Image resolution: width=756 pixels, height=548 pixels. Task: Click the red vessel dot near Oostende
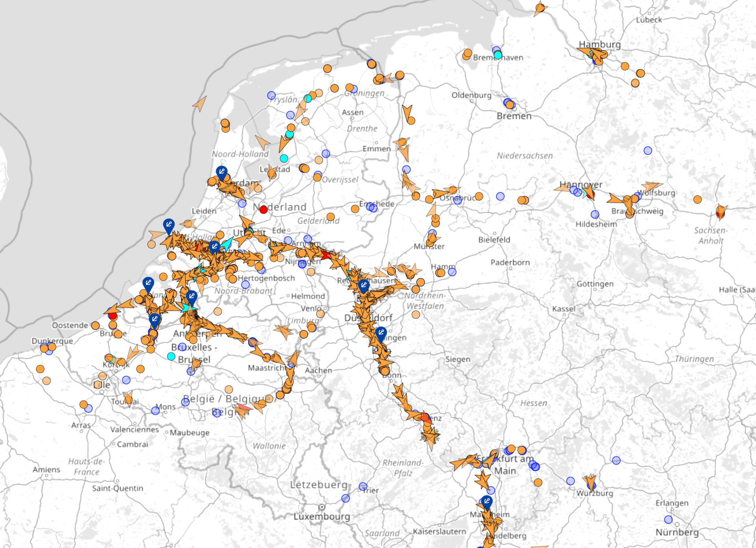113,316
